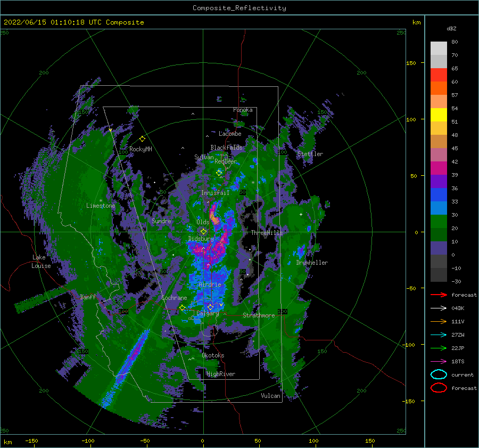Click the cyan current ellipse legend icon
This screenshot has width=479, height=448.
[x=439, y=374]
